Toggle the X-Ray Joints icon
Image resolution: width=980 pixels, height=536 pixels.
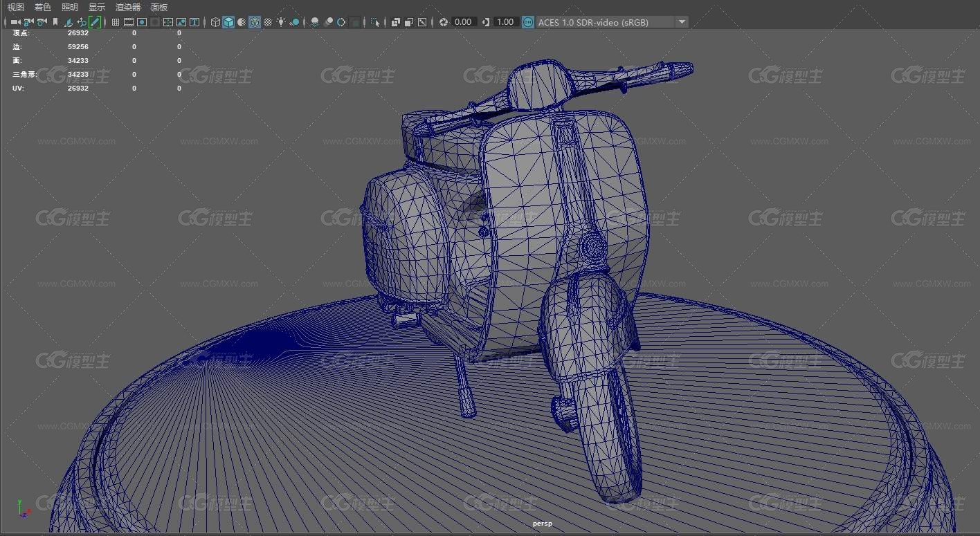coord(422,22)
